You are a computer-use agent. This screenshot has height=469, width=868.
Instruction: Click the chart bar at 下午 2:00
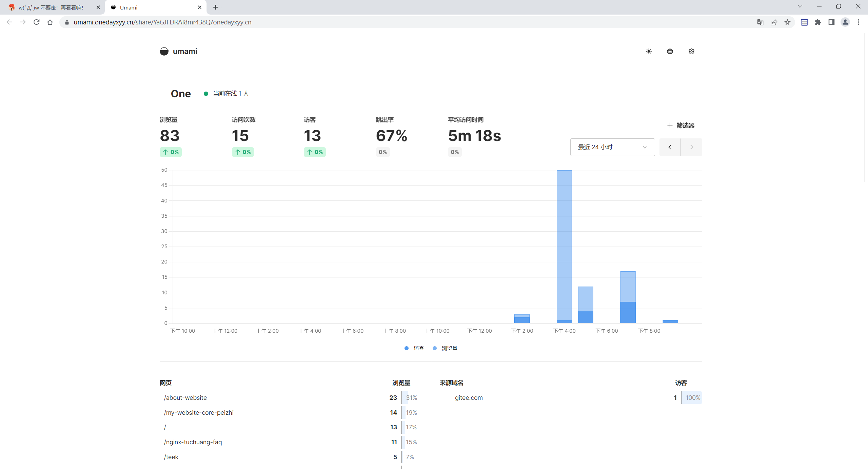[x=522, y=319]
